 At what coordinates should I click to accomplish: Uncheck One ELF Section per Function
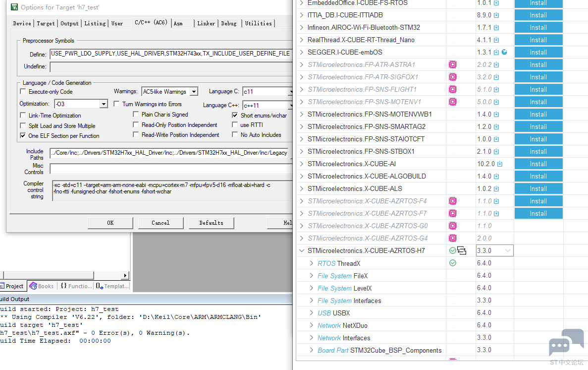click(x=23, y=135)
